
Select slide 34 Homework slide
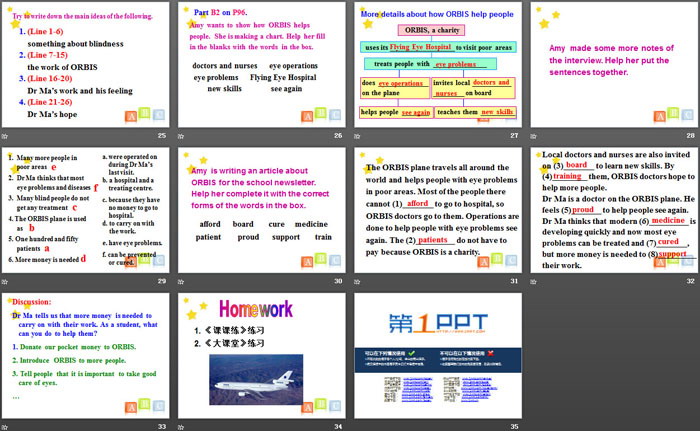[x=262, y=356]
